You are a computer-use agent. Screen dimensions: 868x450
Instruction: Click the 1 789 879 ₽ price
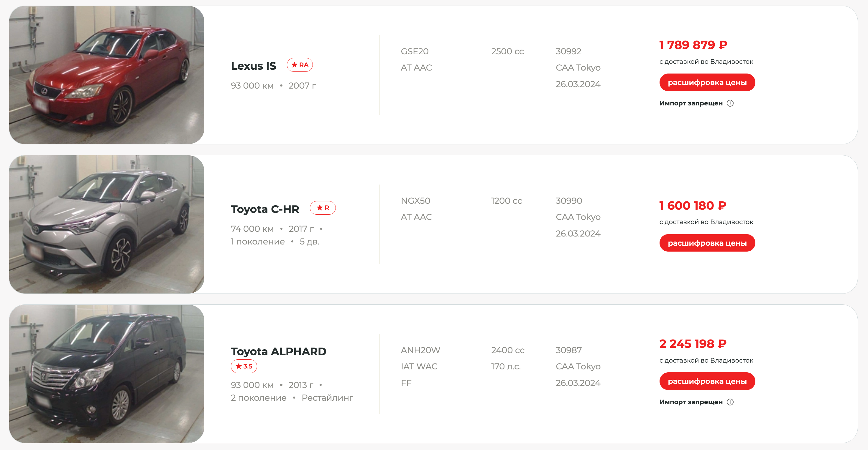click(693, 45)
